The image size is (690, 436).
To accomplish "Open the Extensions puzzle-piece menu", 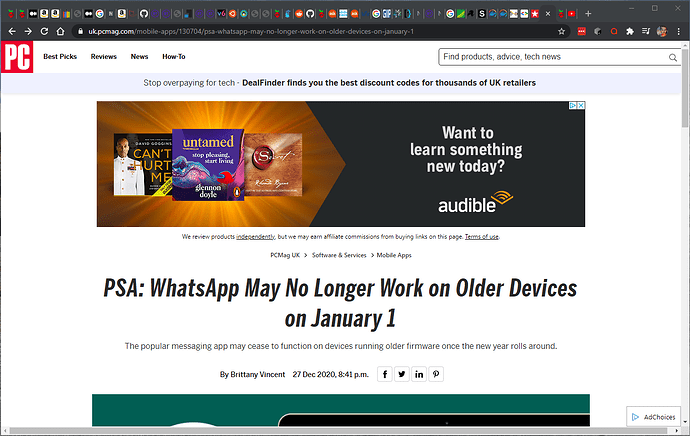I will pos(630,31).
